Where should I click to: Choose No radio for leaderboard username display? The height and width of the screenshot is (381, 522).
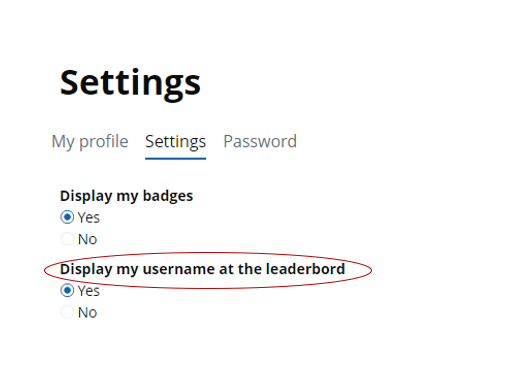click(x=67, y=312)
